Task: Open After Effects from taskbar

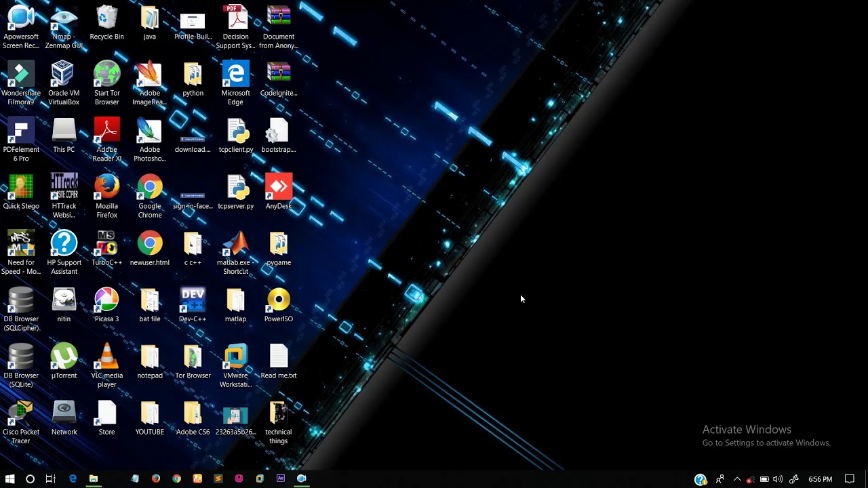Action: click(x=280, y=479)
